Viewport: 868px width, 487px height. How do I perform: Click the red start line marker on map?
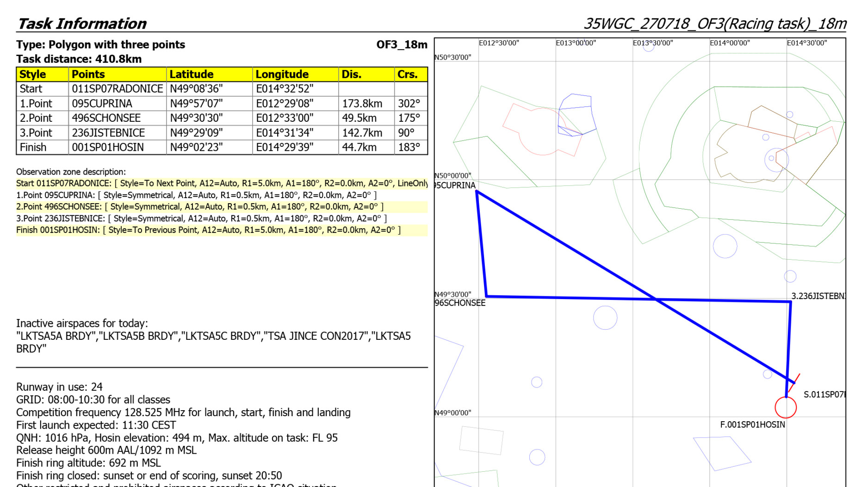[x=795, y=383]
